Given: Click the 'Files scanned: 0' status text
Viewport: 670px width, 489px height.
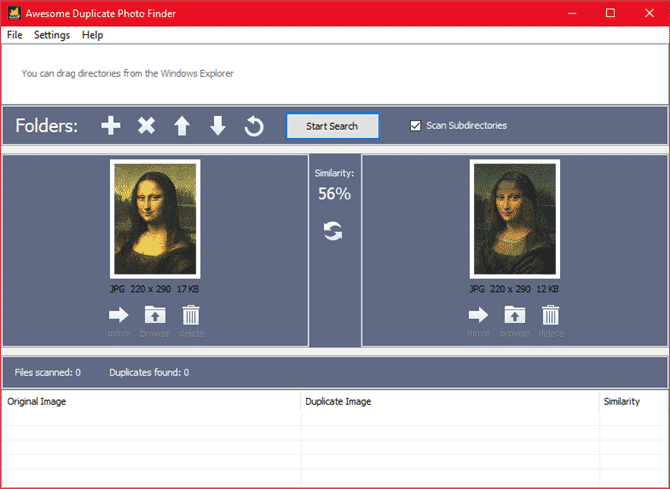Looking at the screenshot, I should pyautogui.click(x=47, y=372).
